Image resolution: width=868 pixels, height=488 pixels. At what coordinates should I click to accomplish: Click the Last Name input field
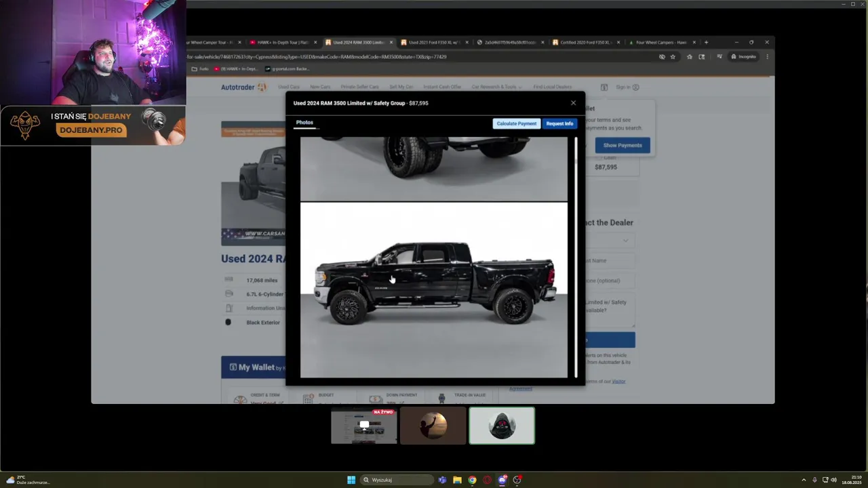pos(610,260)
